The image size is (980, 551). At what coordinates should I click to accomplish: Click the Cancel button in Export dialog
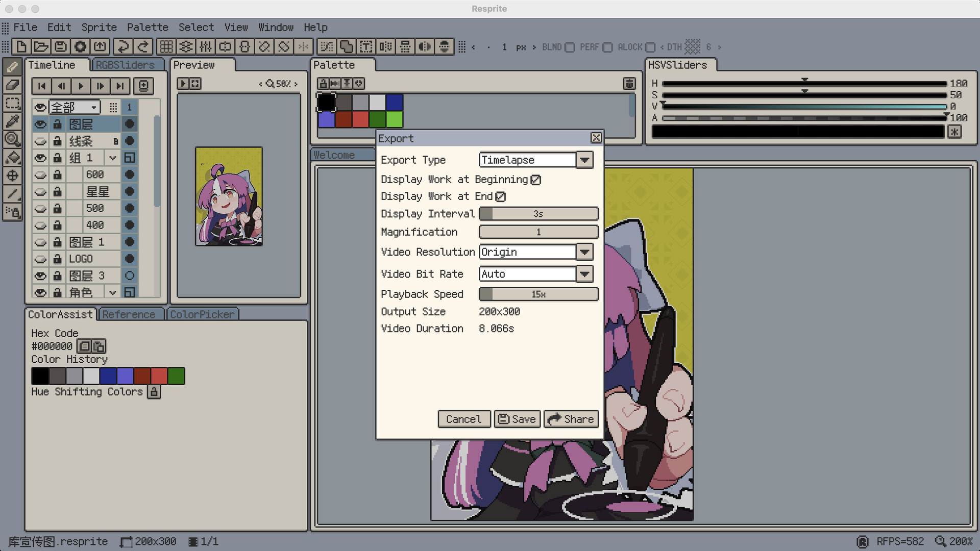[463, 419]
